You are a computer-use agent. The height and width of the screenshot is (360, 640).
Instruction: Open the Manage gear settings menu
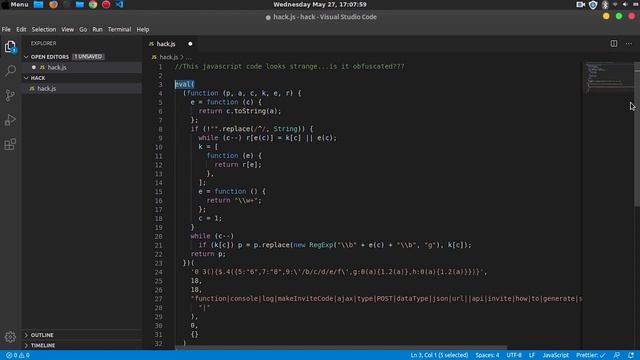coord(10,337)
